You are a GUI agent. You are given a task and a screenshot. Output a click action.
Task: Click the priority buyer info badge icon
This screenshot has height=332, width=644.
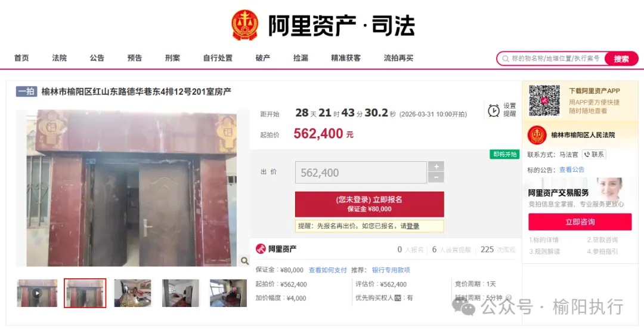tap(397, 298)
